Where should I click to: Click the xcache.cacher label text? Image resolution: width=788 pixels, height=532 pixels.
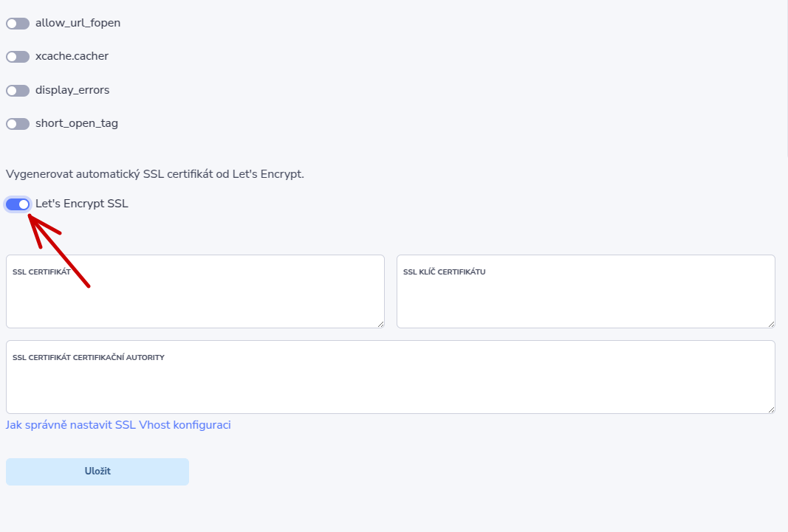pyautogui.click(x=72, y=56)
